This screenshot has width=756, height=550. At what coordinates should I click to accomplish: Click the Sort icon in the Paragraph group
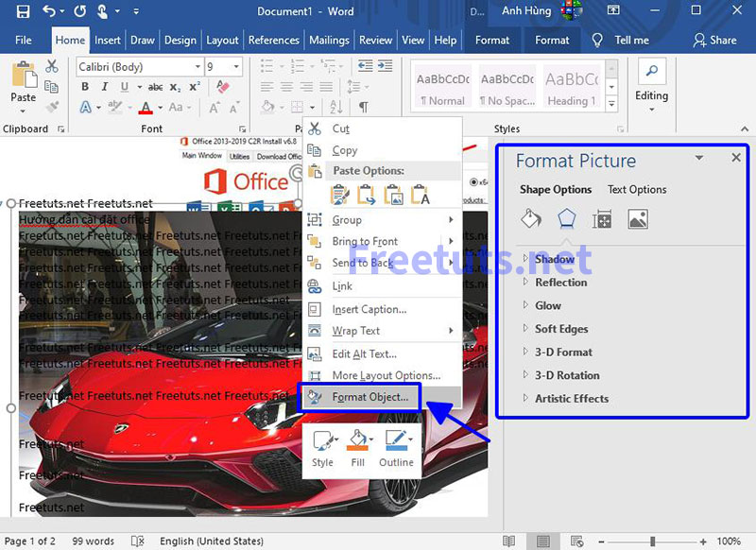tap(335, 106)
